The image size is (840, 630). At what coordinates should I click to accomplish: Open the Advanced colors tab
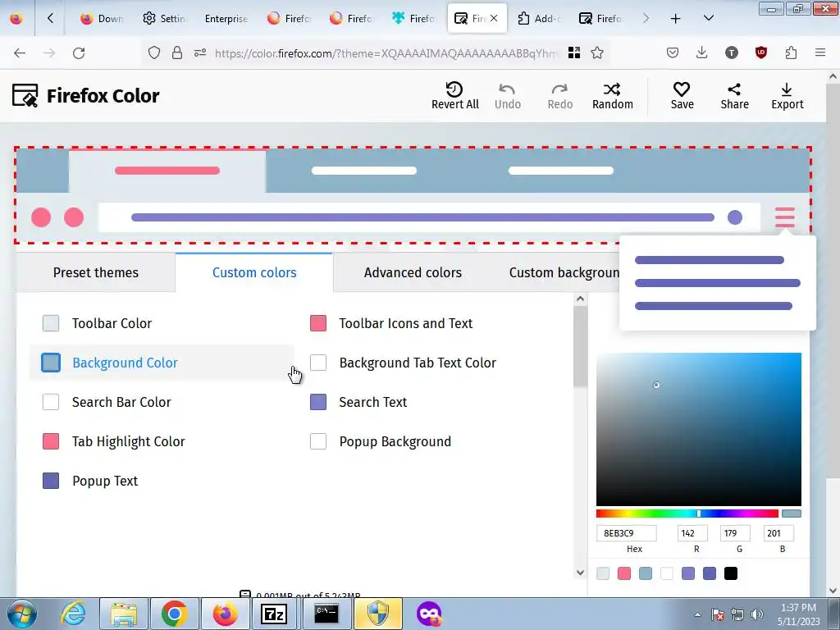(413, 272)
